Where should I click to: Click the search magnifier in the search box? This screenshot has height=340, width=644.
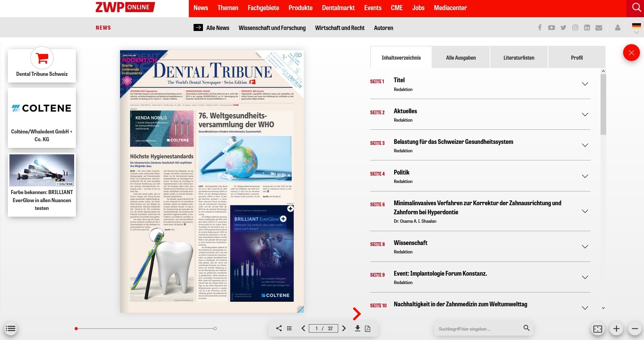(526, 328)
